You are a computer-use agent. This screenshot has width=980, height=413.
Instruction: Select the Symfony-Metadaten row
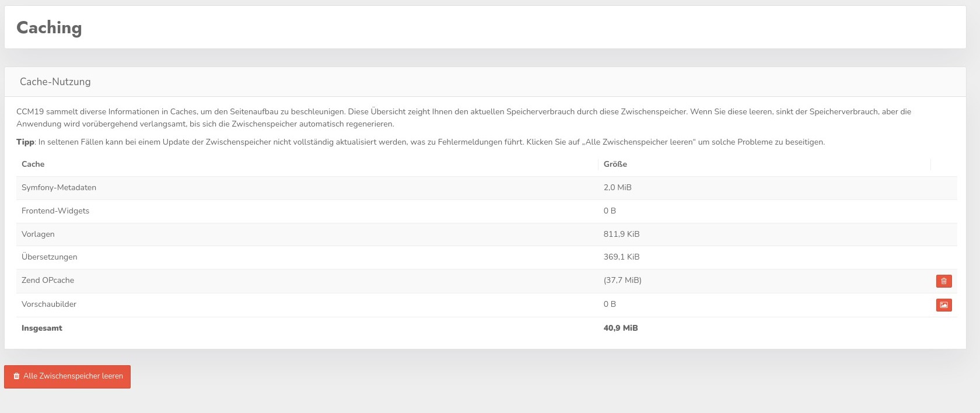[x=59, y=188]
